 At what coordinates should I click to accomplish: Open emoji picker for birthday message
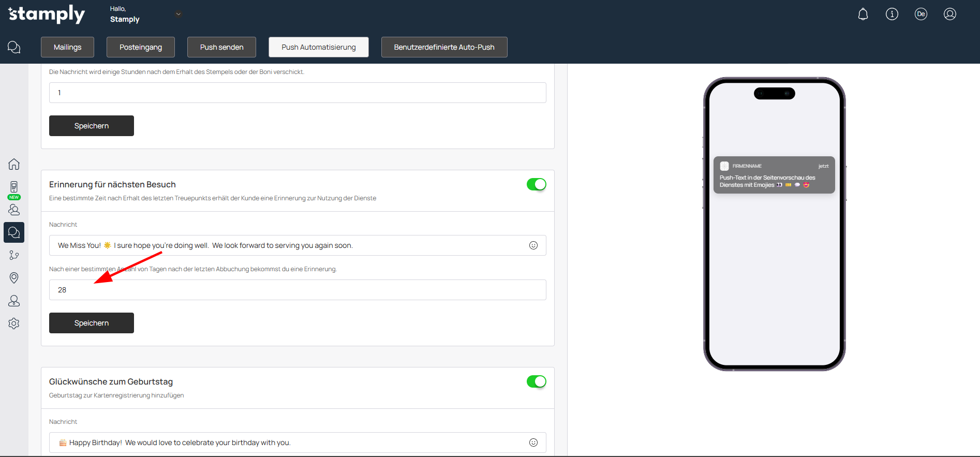click(533, 443)
